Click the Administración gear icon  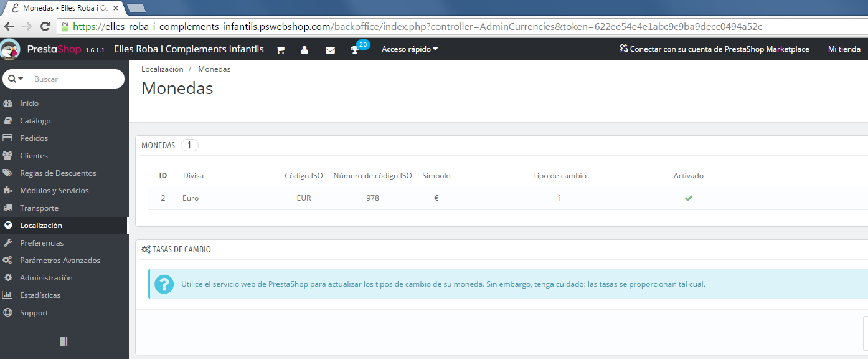coord(7,278)
